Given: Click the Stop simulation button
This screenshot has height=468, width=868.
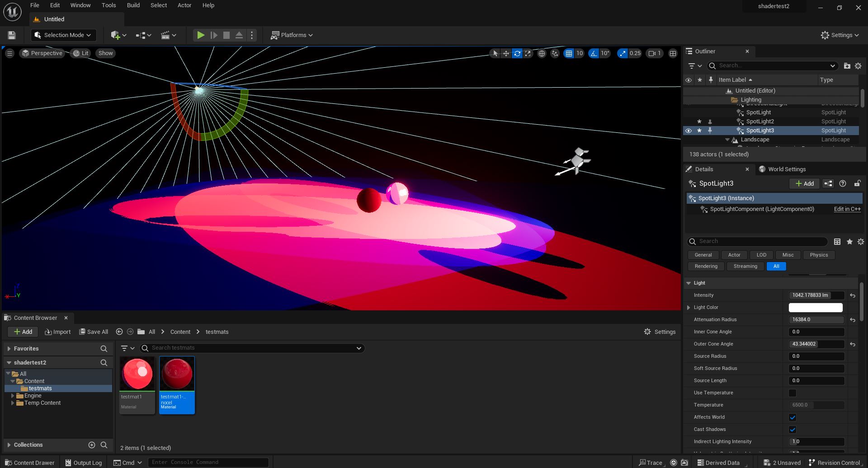Looking at the screenshot, I should point(226,35).
